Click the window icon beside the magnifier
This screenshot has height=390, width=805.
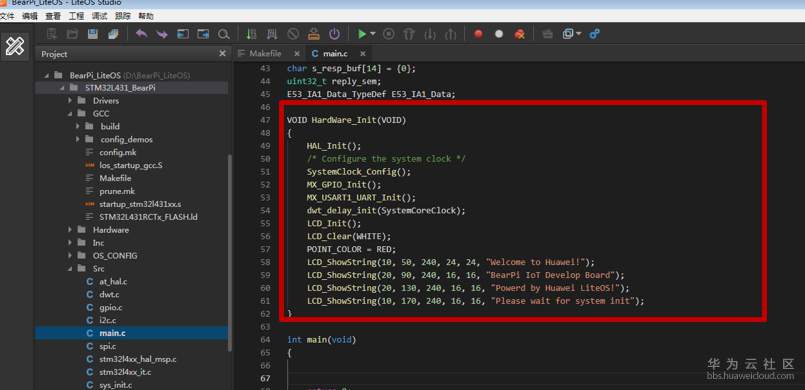203,34
